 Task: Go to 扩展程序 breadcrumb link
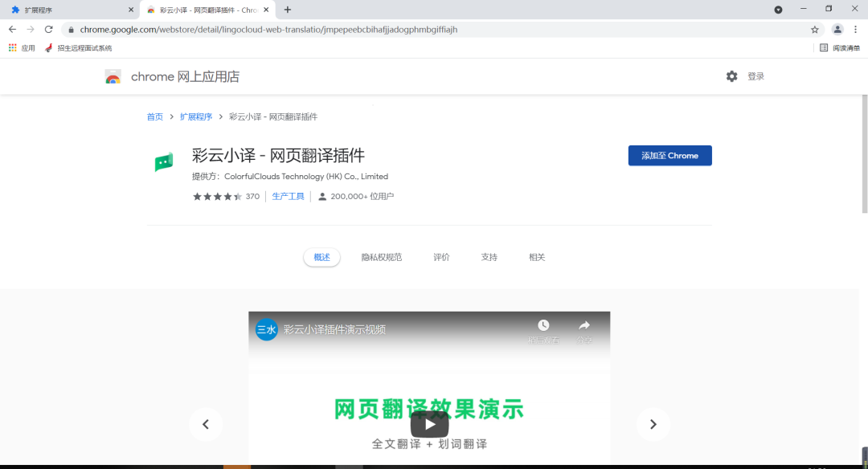click(196, 116)
